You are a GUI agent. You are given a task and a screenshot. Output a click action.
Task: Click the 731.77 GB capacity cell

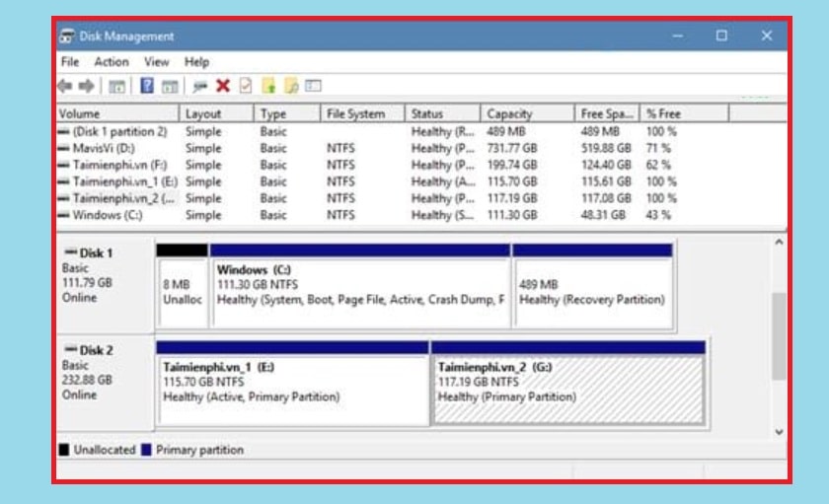point(512,149)
